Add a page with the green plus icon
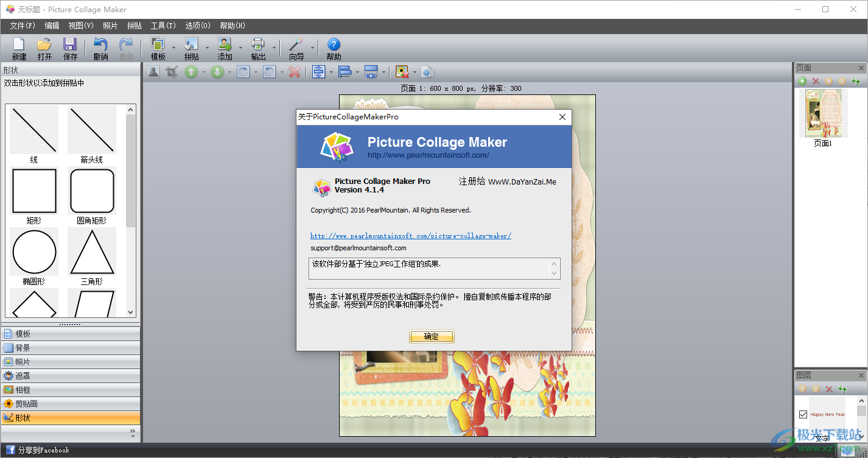Viewport: 868px width, 458px height. [802, 81]
